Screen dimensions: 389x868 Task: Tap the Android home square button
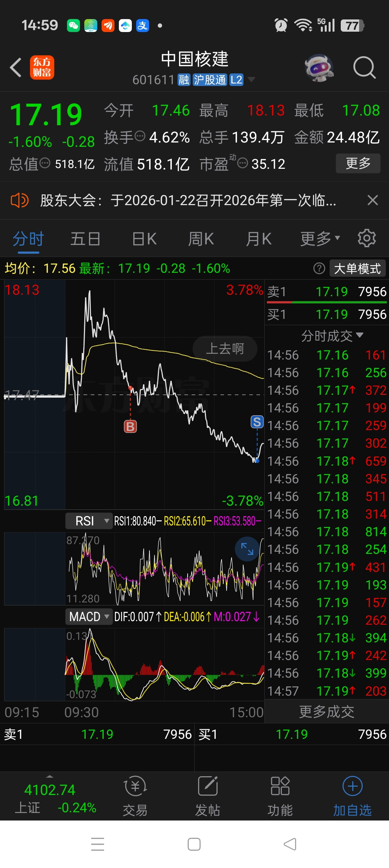pos(194,844)
